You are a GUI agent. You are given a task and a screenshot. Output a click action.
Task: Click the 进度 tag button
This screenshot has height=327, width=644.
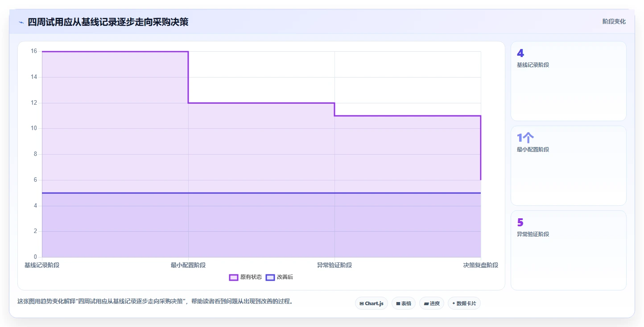tap(432, 303)
